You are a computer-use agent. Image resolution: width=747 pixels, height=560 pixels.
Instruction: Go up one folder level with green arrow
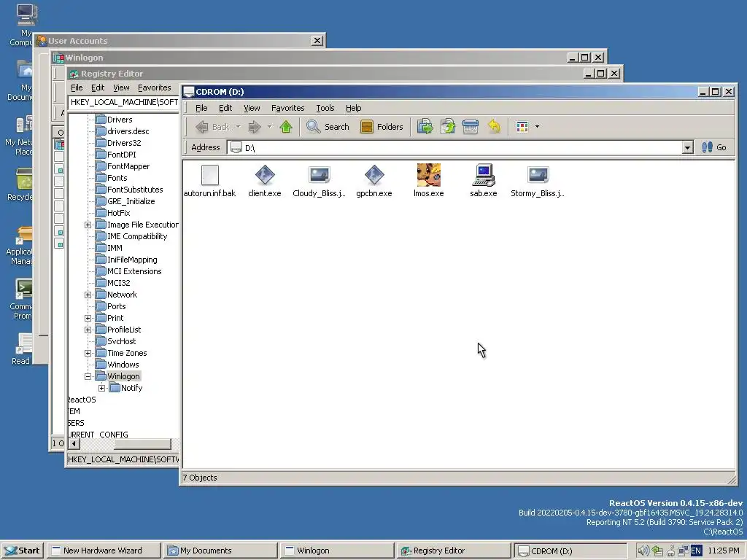(x=286, y=127)
